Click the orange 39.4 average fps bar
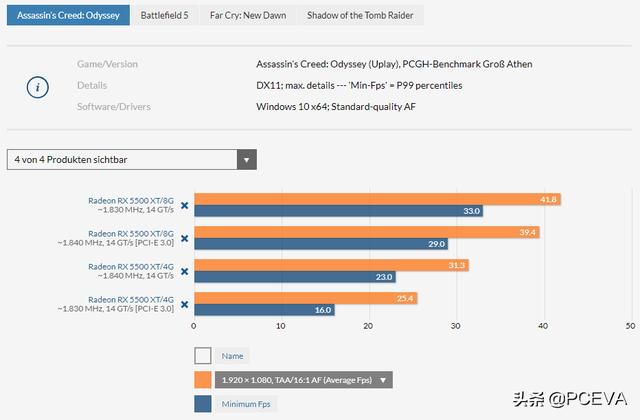 367,232
